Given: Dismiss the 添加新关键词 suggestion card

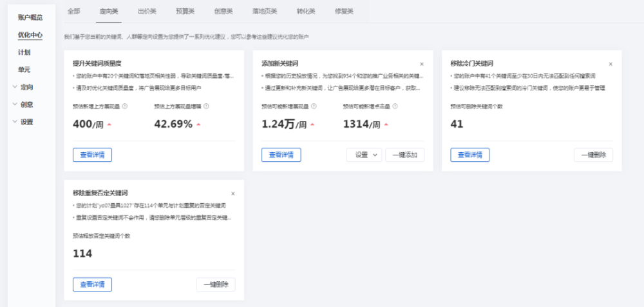Looking at the screenshot, I should tap(422, 64).
